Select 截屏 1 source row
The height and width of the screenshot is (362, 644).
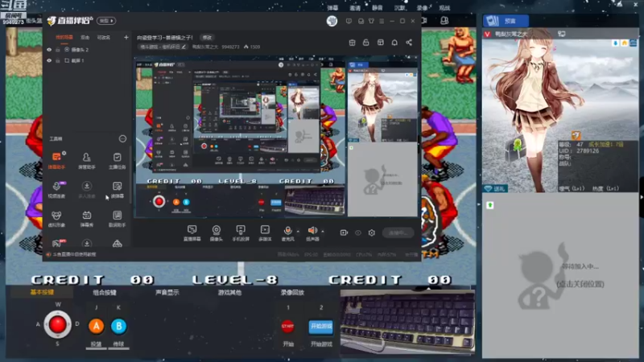87,60
